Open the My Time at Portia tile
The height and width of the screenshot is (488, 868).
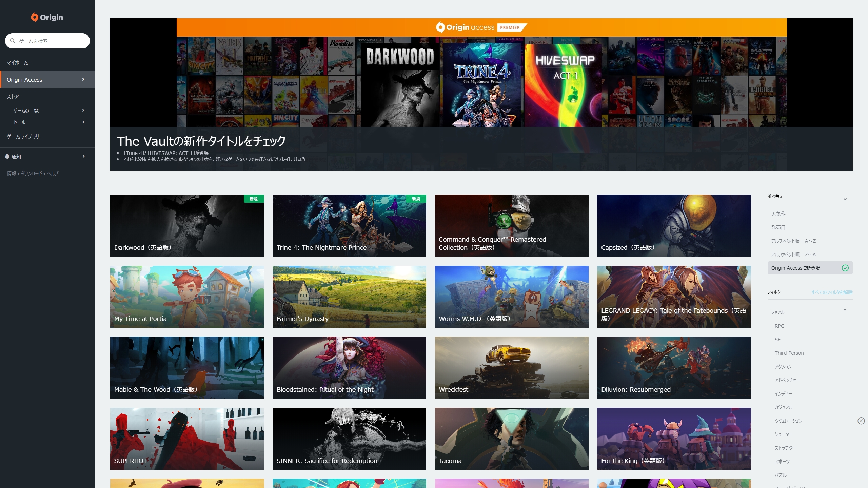(x=187, y=297)
